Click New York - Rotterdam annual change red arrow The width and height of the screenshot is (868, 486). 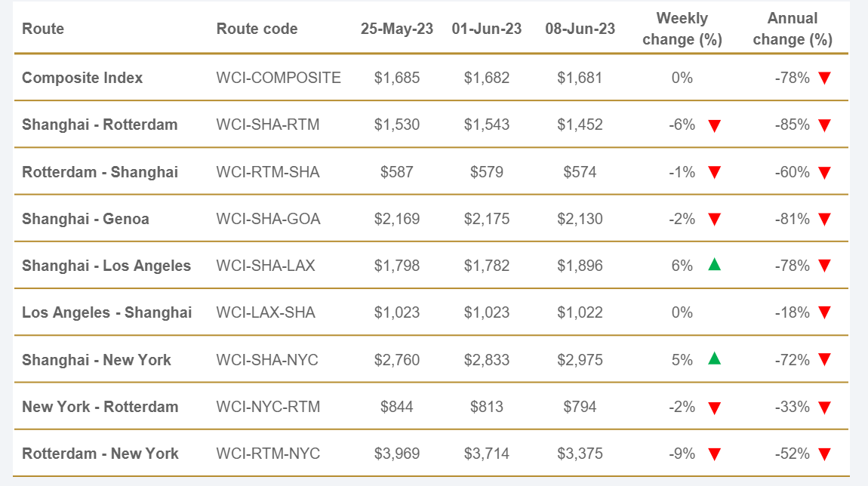pyautogui.click(x=824, y=408)
